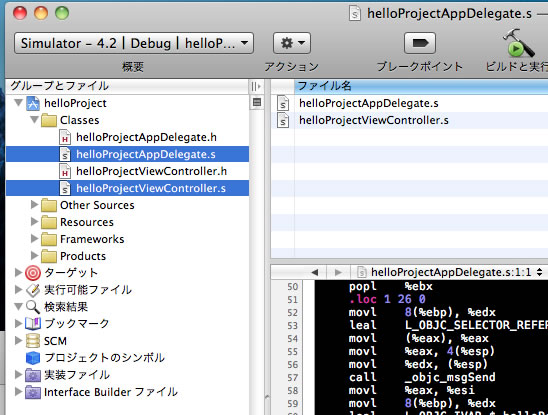Click the Products folder icon
This screenshot has height=415, width=548.
(49, 256)
